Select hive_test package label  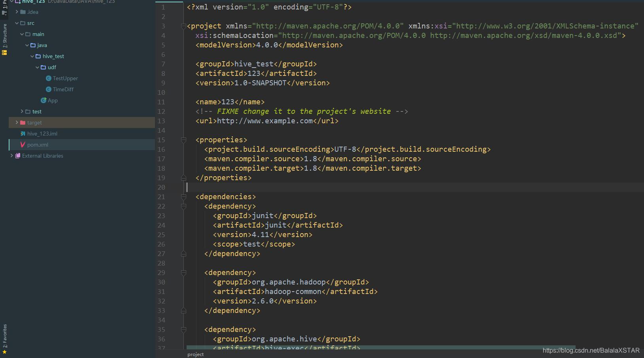coord(53,56)
